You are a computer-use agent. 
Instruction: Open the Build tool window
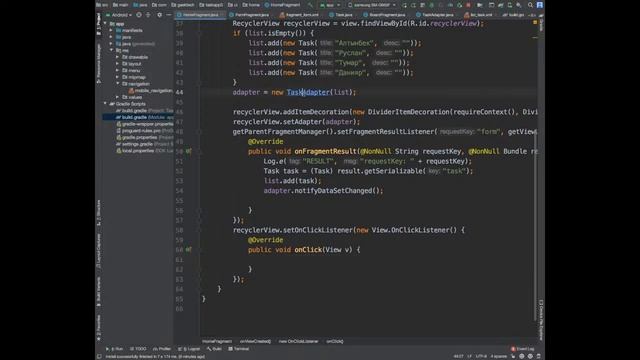(x=214, y=349)
